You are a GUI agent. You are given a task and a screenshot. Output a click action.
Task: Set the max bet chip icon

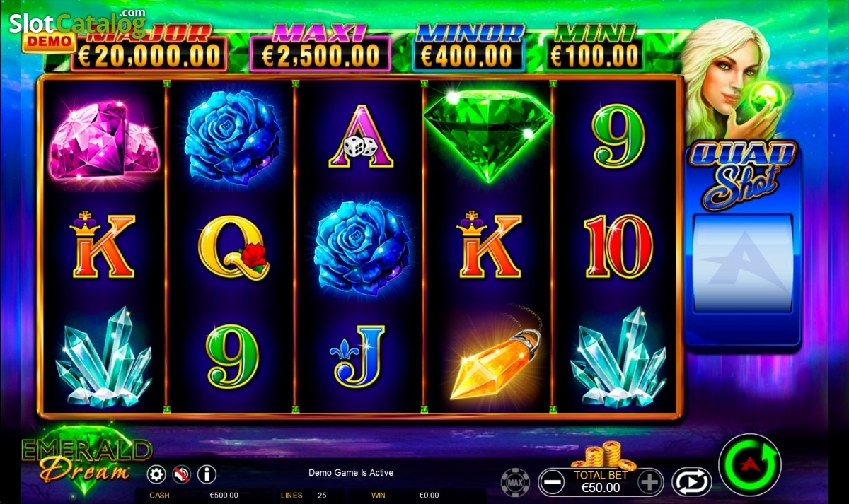[x=515, y=482]
